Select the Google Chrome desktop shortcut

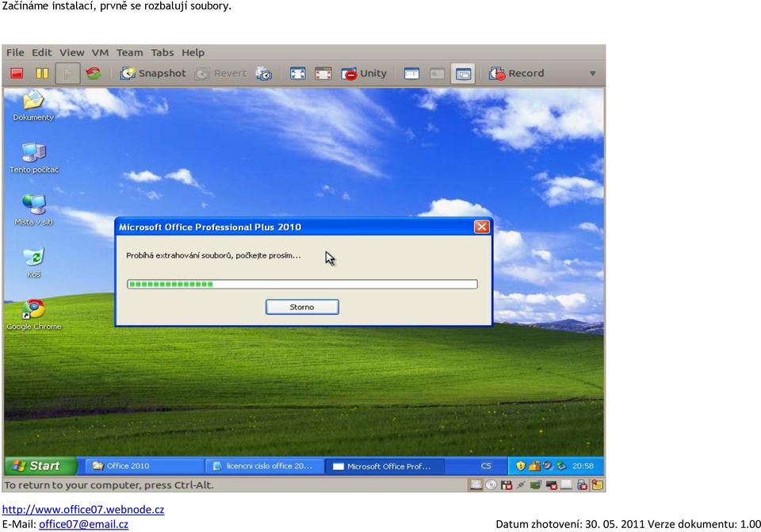pyautogui.click(x=34, y=315)
